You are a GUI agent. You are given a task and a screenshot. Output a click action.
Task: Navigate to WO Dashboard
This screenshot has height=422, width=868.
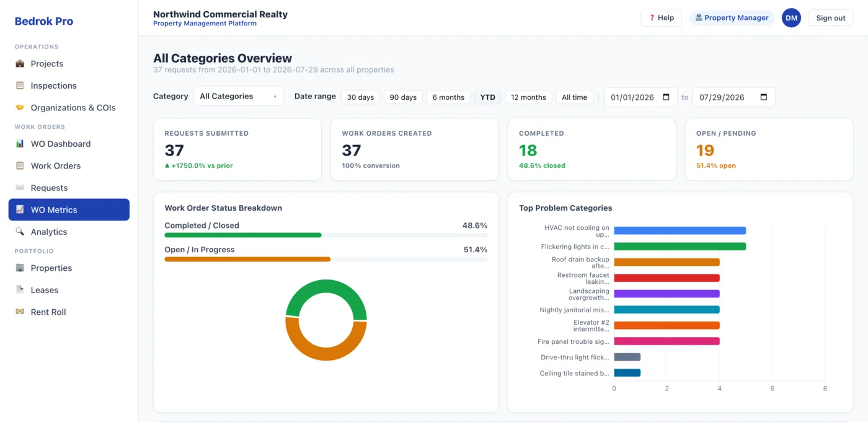pyautogui.click(x=69, y=144)
